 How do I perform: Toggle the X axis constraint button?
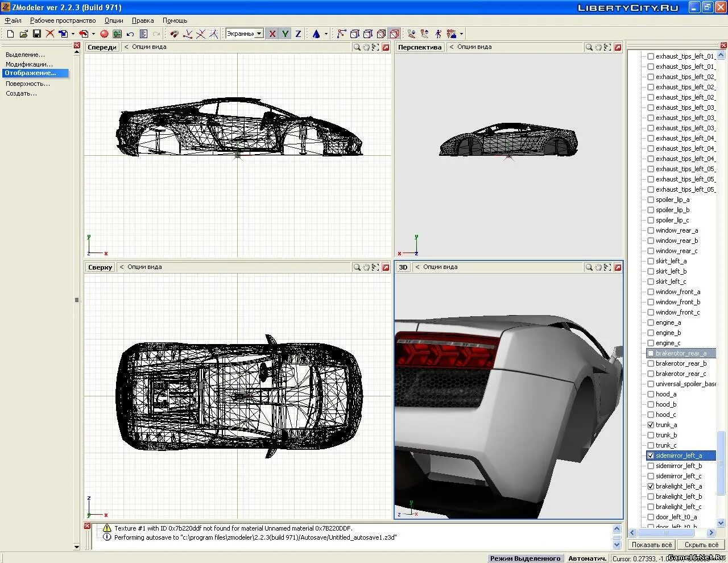click(272, 34)
